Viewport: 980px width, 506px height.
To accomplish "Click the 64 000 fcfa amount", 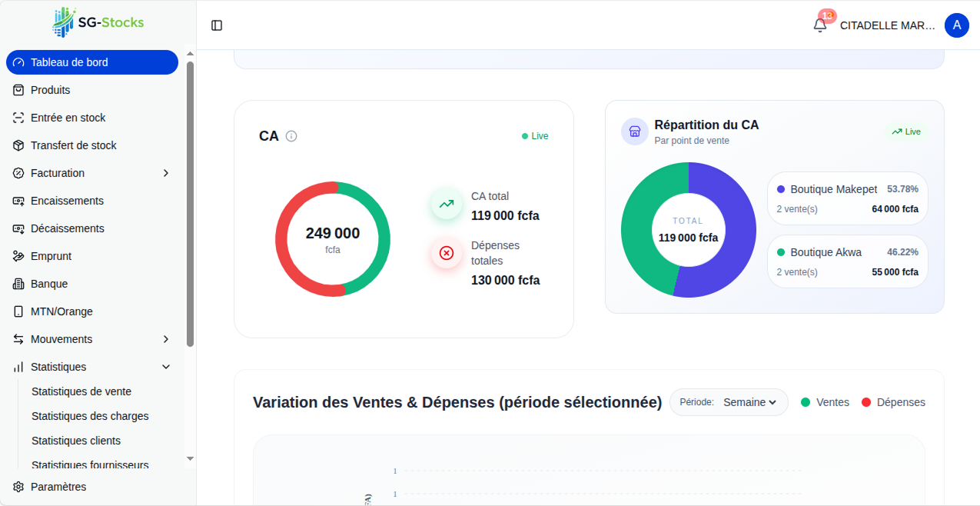I will coord(895,209).
